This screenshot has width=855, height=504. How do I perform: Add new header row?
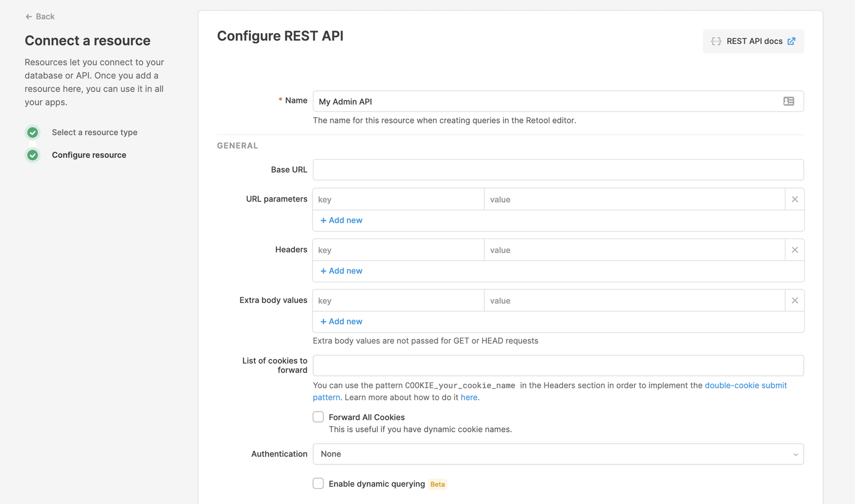(x=341, y=271)
